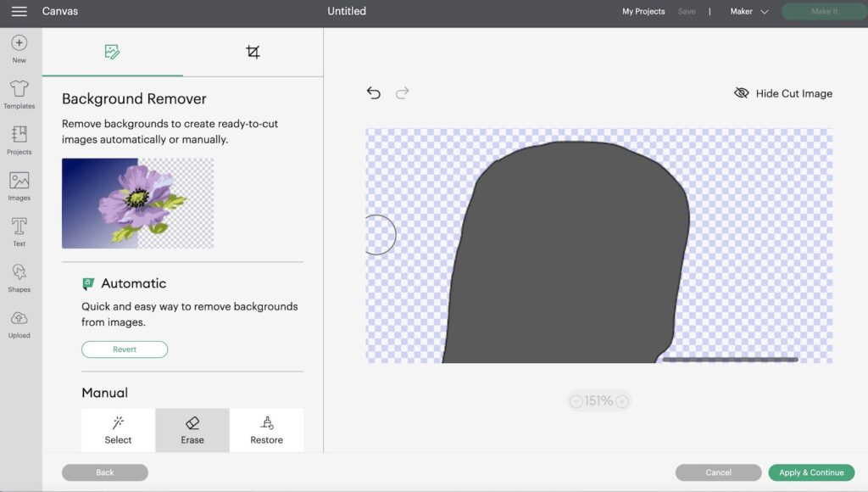This screenshot has height=492, width=868.
Task: Switch to the Crop tab
Action: coord(253,52)
